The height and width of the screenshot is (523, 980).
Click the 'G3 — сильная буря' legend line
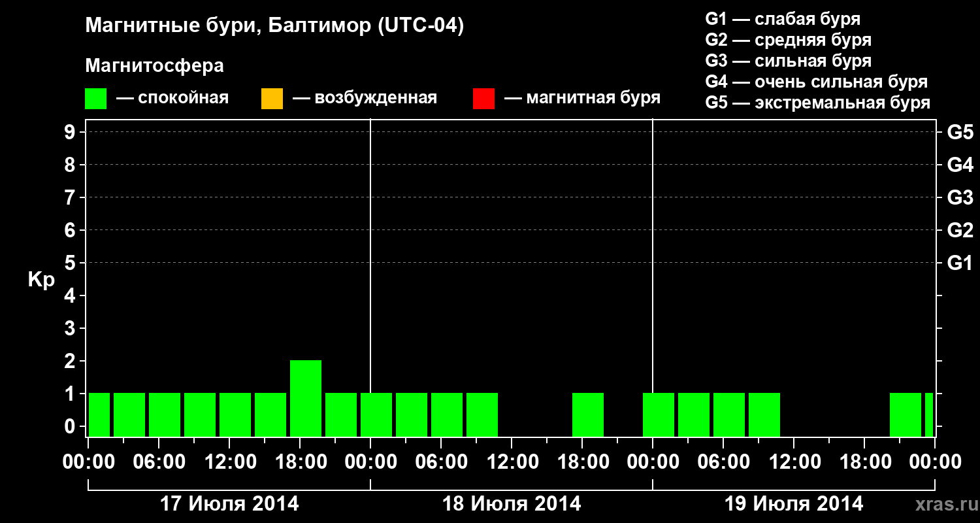click(789, 61)
